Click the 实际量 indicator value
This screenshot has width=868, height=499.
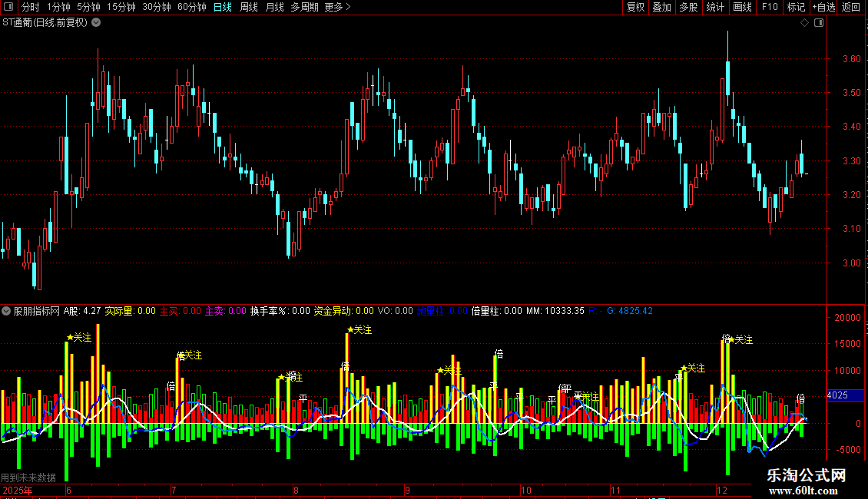tap(130, 311)
